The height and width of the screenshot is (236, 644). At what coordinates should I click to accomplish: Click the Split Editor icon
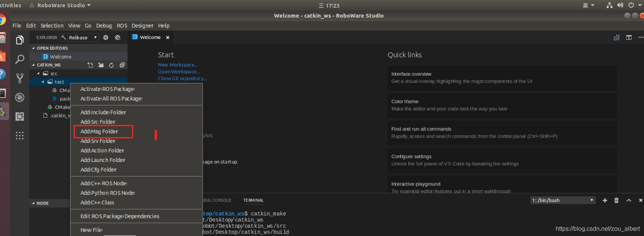(629, 37)
